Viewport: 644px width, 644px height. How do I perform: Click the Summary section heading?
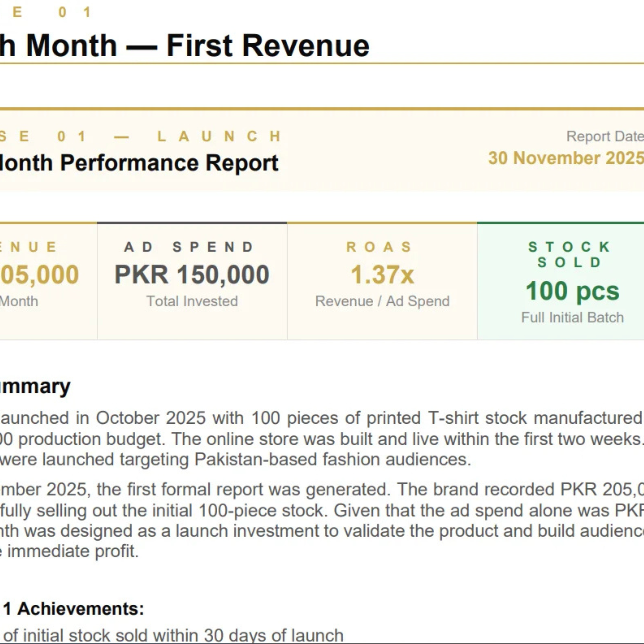pyautogui.click(x=35, y=387)
